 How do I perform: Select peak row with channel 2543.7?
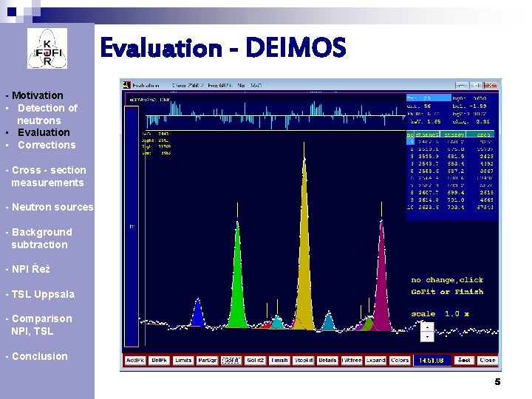[451, 163]
